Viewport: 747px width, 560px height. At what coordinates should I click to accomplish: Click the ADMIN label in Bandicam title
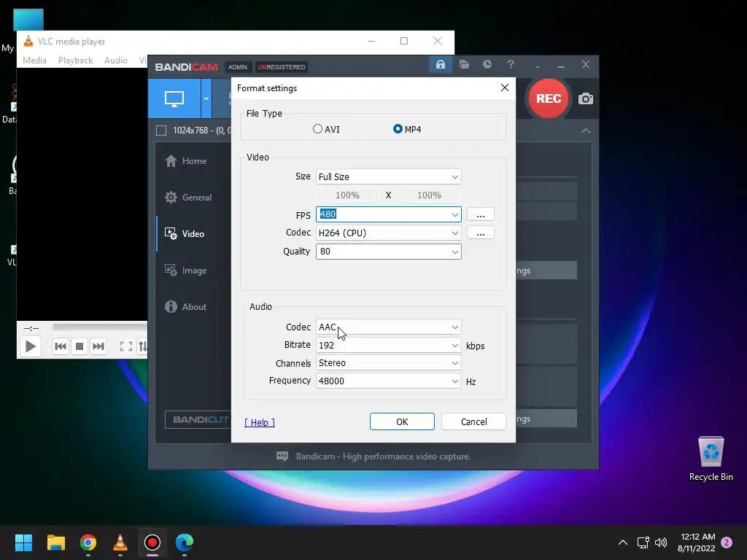pyautogui.click(x=238, y=67)
